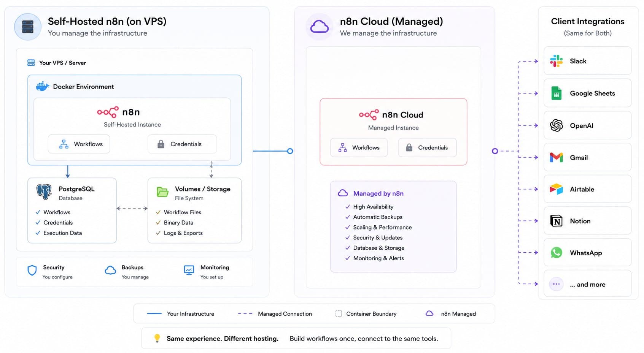This screenshot has height=353, width=644.
Task: Click the 'Container Boundary' legend entry
Action: (366, 314)
